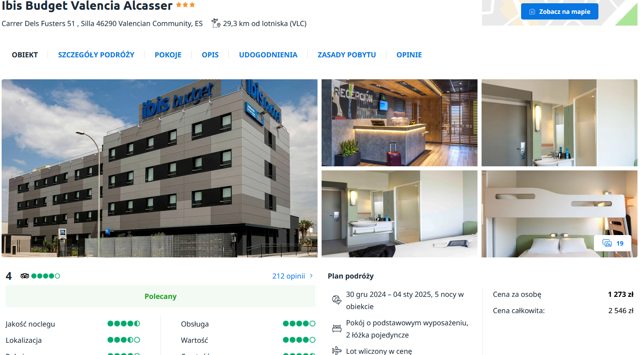Select the ZASADY POBYTU tab
644x355 pixels.
point(347,55)
